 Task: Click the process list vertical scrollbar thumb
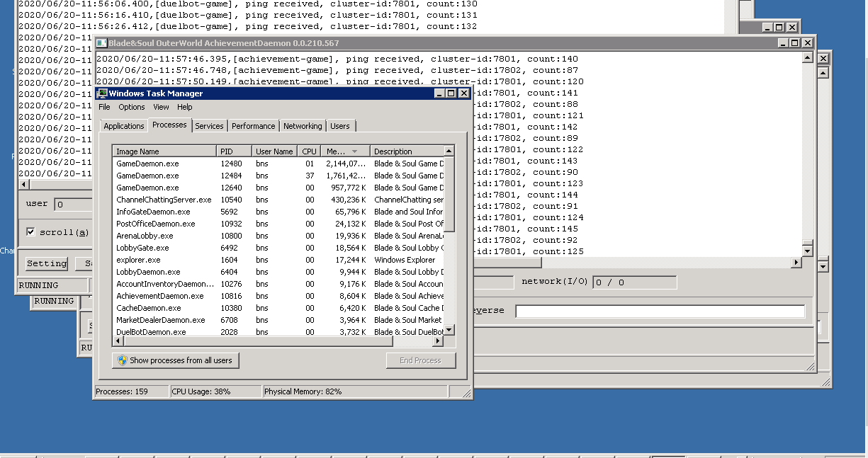tap(449, 194)
